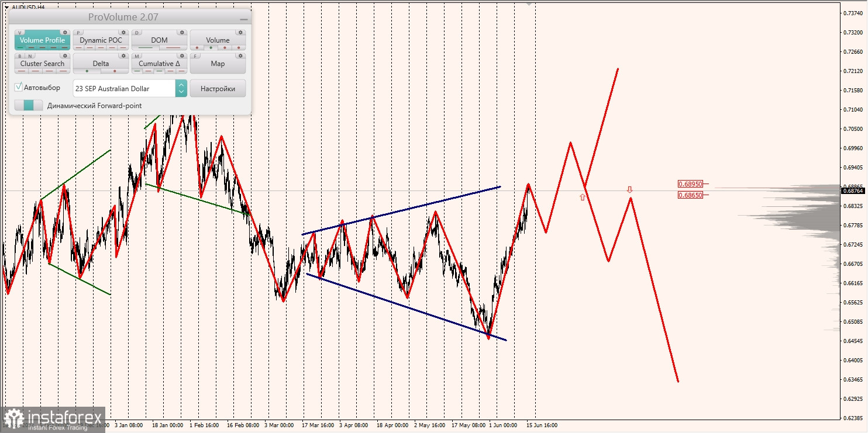Click the F hotkey label on Map
This screenshot has width=868, height=433.
195,56
